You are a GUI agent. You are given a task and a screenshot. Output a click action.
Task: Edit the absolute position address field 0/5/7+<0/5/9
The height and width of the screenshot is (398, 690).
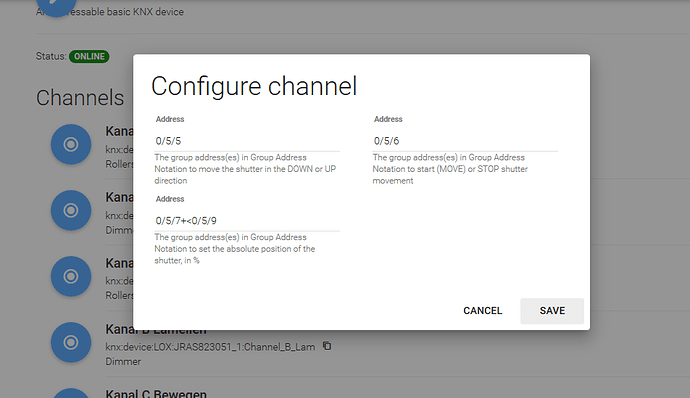pos(247,221)
